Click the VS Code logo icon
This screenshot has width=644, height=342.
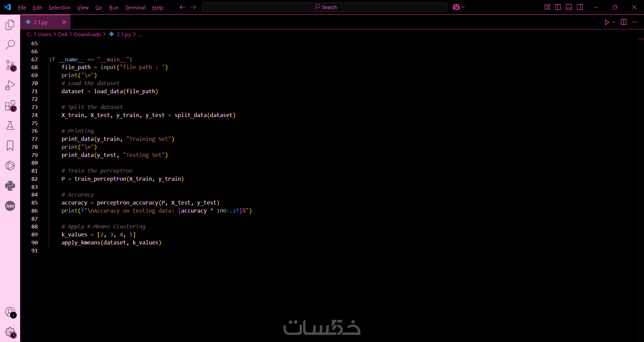point(7,7)
